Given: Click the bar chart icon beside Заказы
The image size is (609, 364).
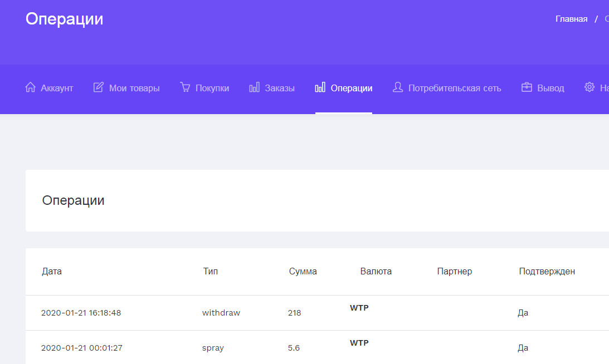Looking at the screenshot, I should pyautogui.click(x=254, y=88).
